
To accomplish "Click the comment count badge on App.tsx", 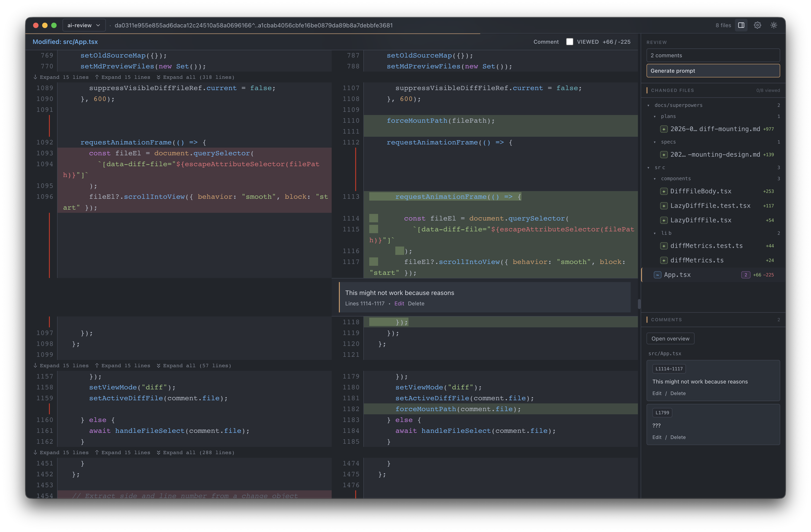I will pos(746,275).
